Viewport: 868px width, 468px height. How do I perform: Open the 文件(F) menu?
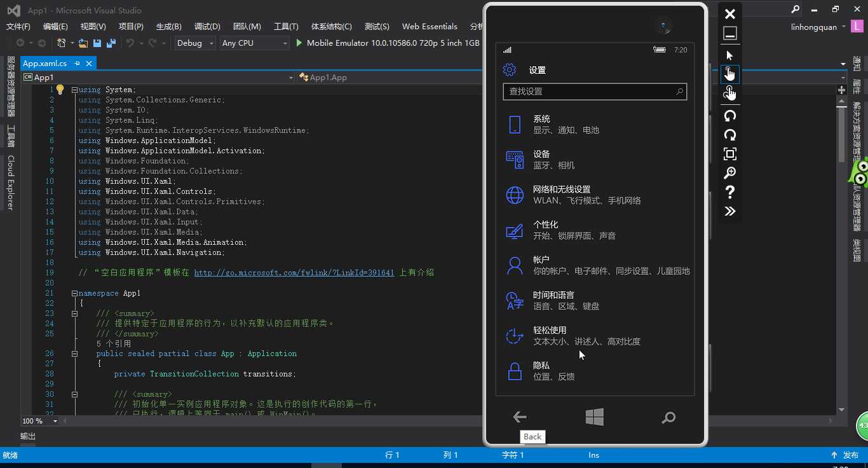coord(18,27)
